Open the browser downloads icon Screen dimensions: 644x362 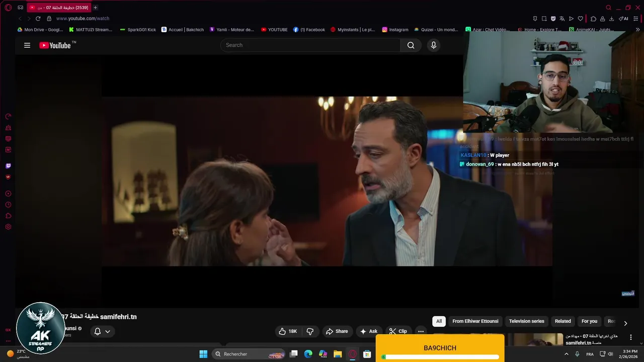(x=611, y=19)
